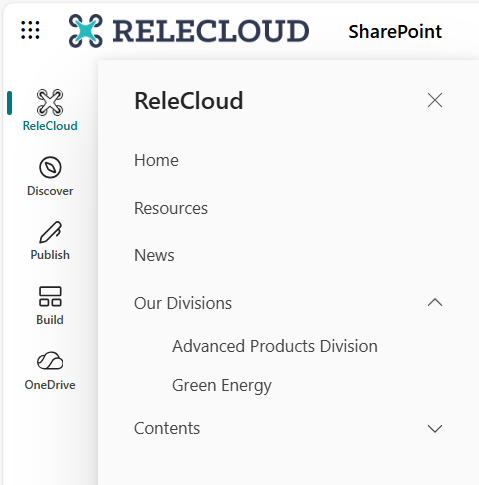Screen dimensions: 479x485
Task: Open the app launcher waffle icon
Action: [x=30, y=30]
